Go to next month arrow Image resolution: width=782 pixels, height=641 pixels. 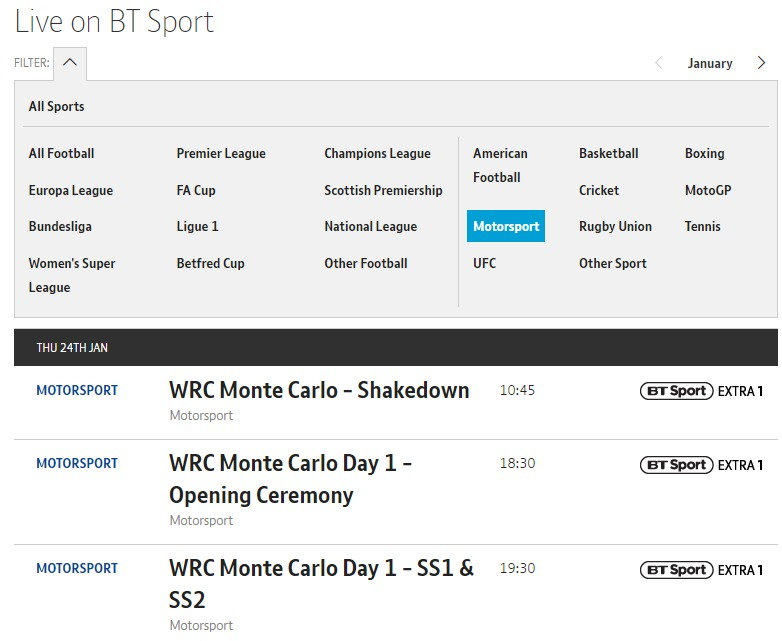pos(762,63)
